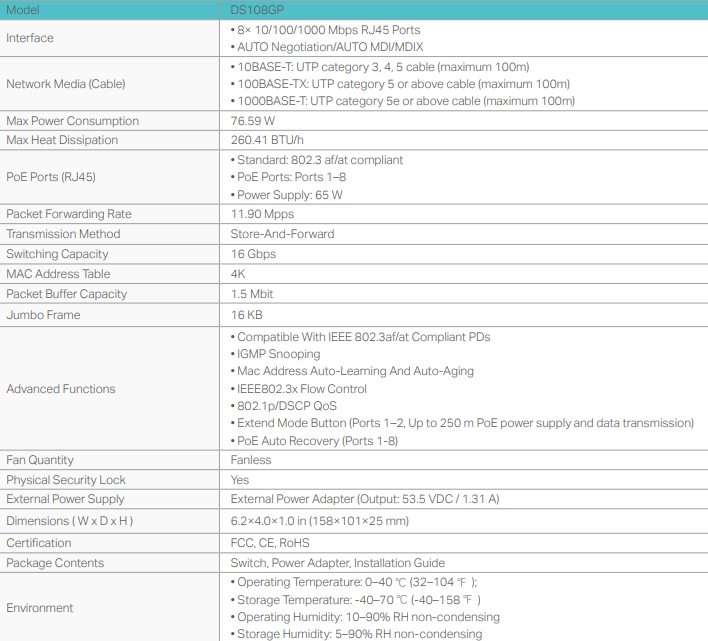Viewport: 708px width, 641px height.
Task: Click the Interface row label
Action: pos(30,38)
